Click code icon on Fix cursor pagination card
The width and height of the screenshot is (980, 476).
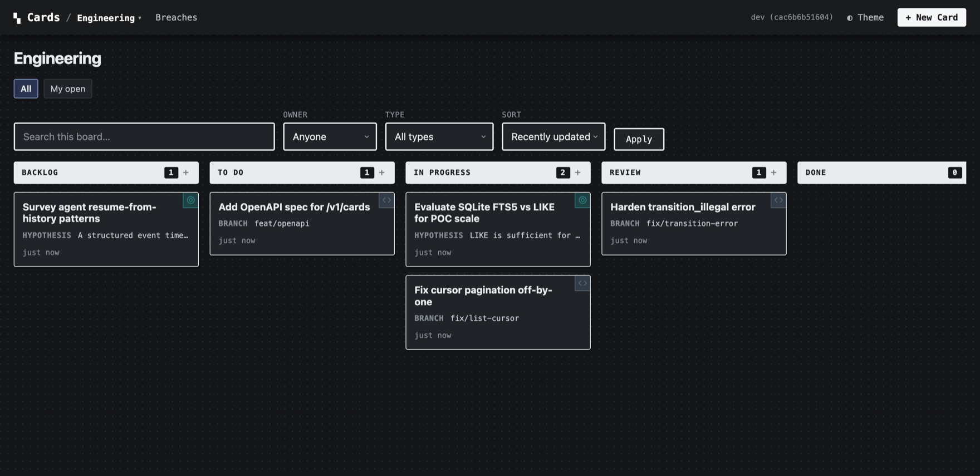(x=582, y=283)
